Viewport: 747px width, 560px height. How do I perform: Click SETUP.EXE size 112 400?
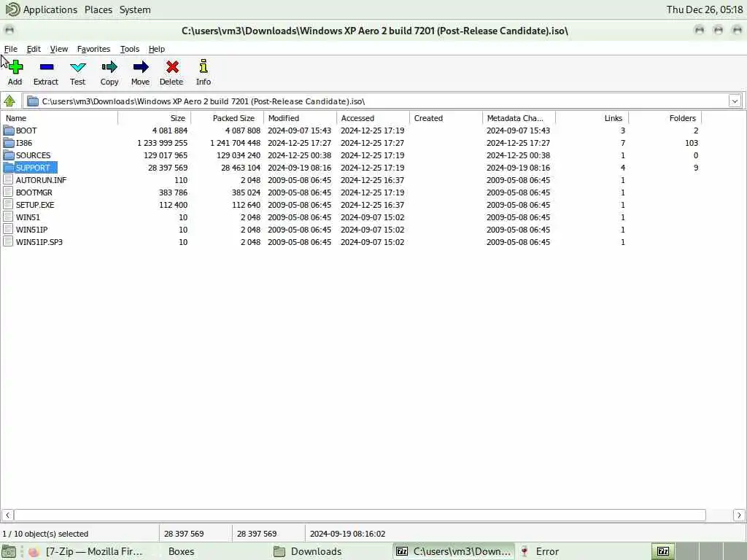coord(173,205)
